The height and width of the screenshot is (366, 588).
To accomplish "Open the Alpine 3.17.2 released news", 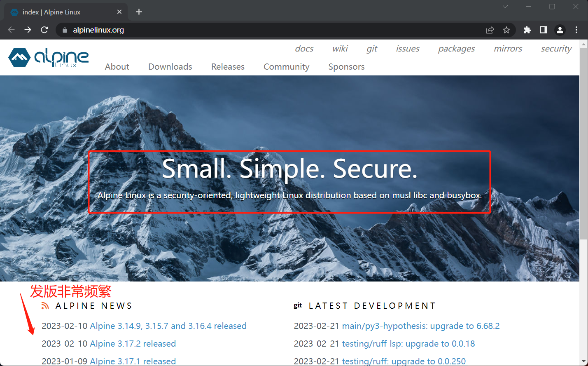I will point(133,344).
